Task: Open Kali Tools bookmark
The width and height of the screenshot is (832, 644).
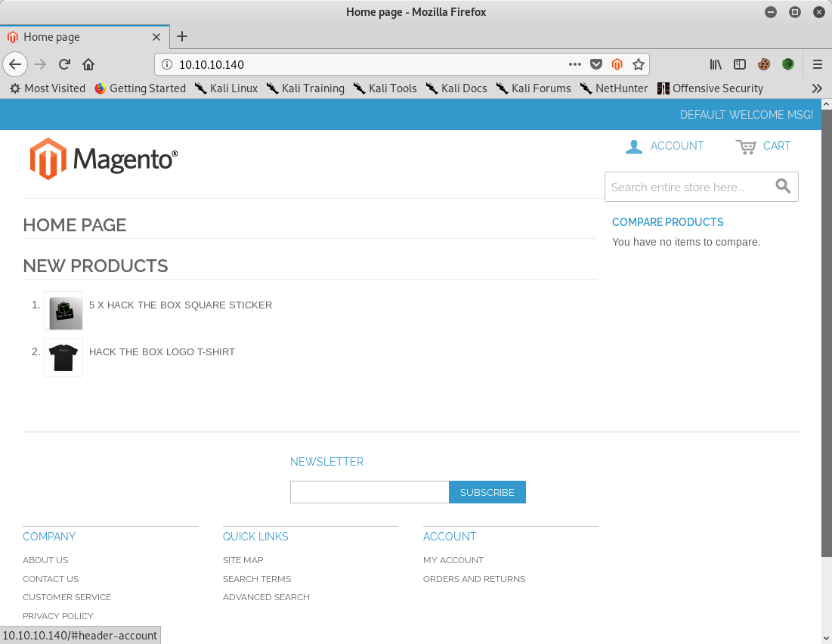Action: (385, 88)
